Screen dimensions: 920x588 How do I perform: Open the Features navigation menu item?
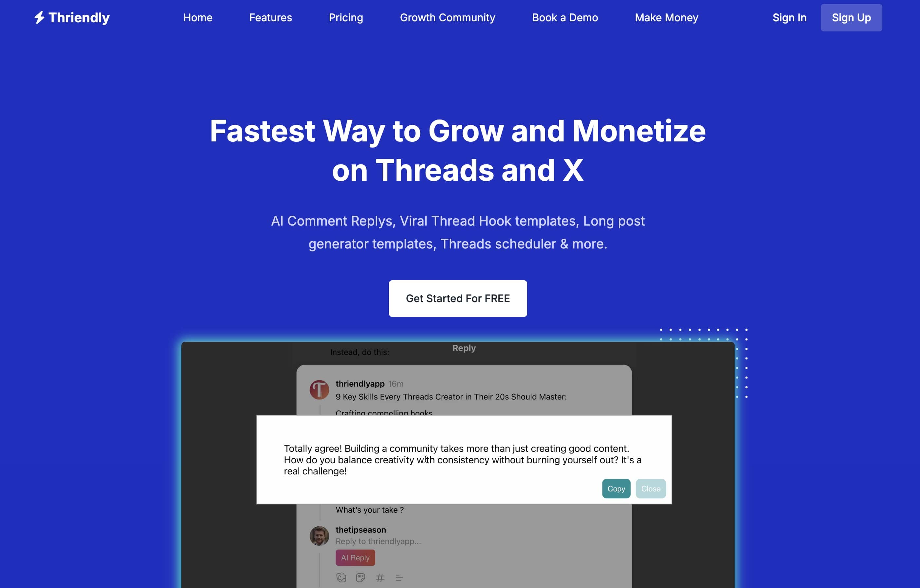coord(270,17)
